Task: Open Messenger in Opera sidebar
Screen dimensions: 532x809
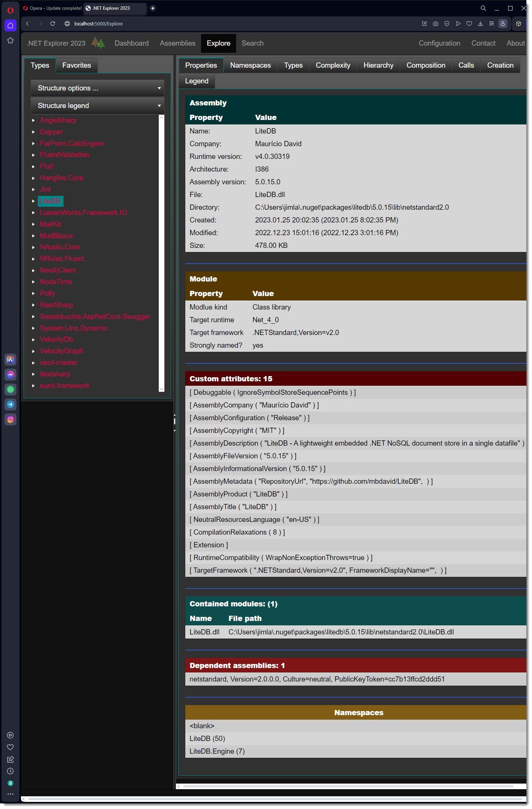Action: coord(10,375)
